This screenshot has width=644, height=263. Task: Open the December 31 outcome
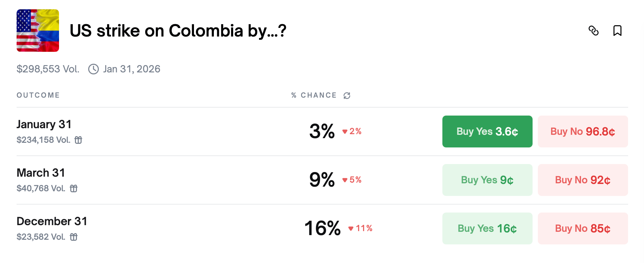tap(52, 221)
